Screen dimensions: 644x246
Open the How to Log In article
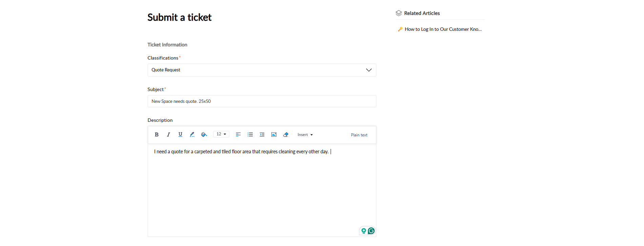tap(443, 29)
